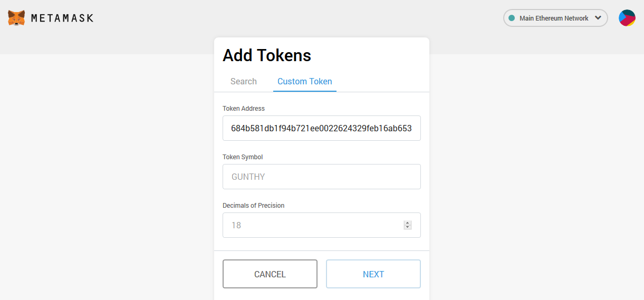Viewport: 644px width, 300px height.
Task: Click the Token Symbol label
Action: point(243,157)
